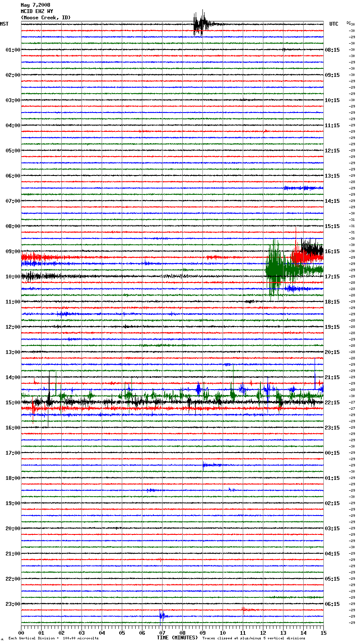Click the "17:15" UTC time label
The height and width of the screenshot is (644, 357).
pos(332,277)
